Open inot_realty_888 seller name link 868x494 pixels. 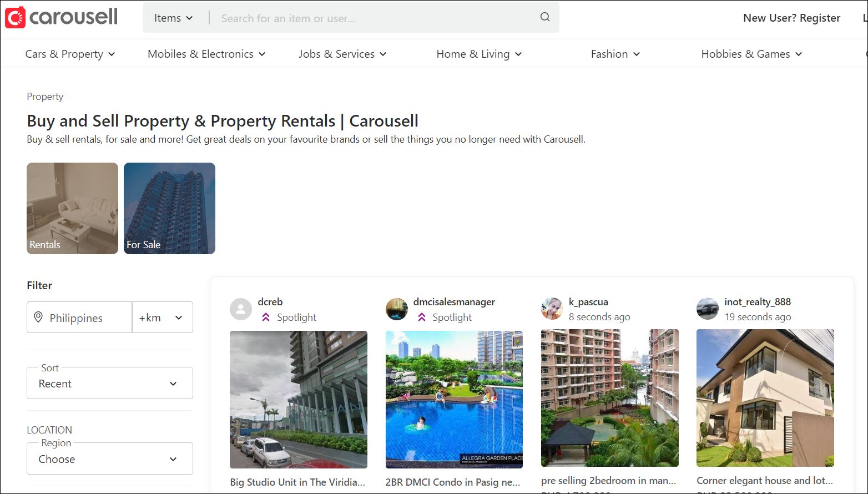pyautogui.click(x=758, y=302)
